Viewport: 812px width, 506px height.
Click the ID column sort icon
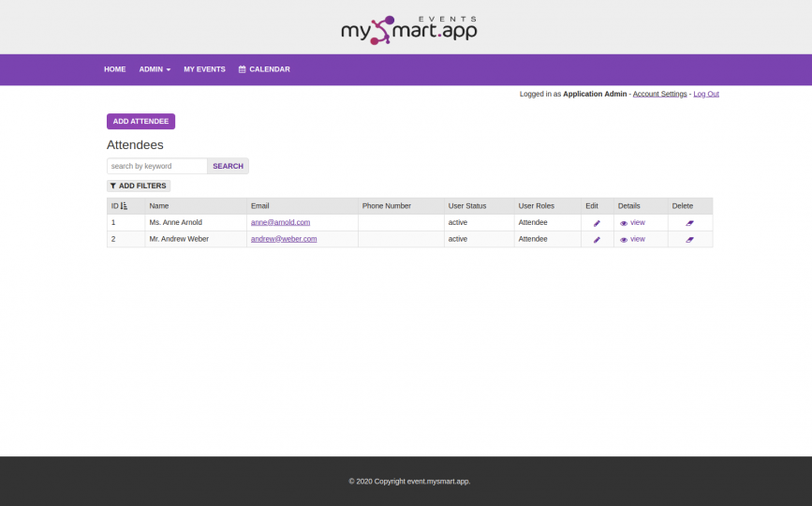click(124, 206)
